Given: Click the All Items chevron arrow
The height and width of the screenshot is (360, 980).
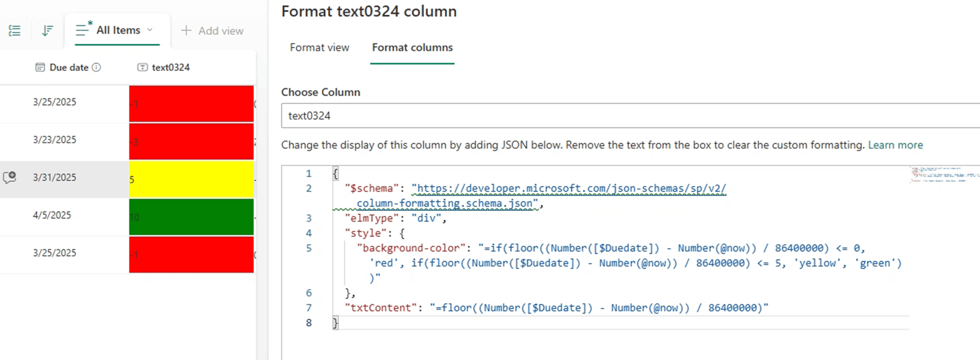Looking at the screenshot, I should tap(150, 30).
